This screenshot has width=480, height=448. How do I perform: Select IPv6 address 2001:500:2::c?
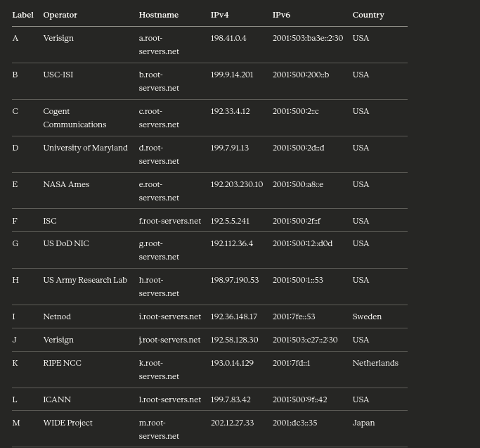[296, 111]
